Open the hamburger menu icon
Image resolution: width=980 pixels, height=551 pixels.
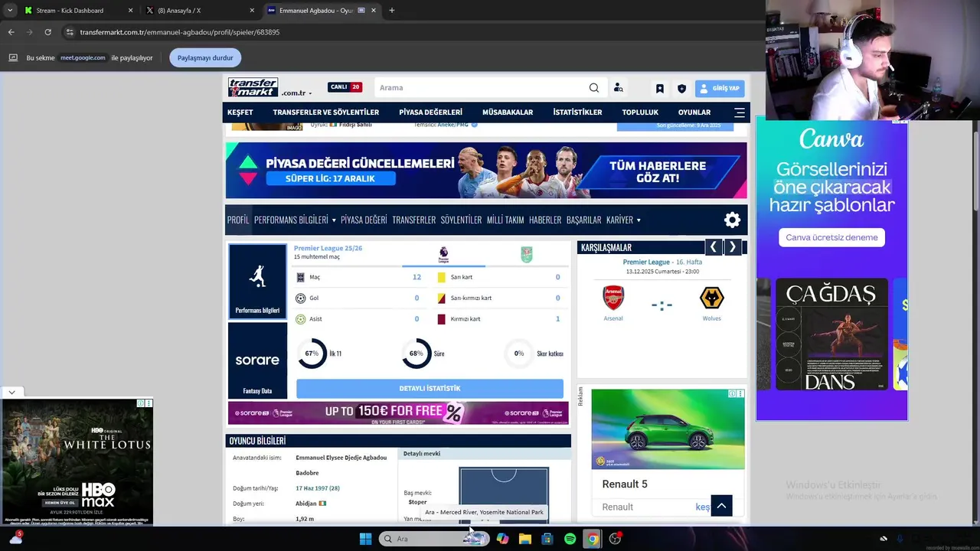pyautogui.click(x=740, y=112)
